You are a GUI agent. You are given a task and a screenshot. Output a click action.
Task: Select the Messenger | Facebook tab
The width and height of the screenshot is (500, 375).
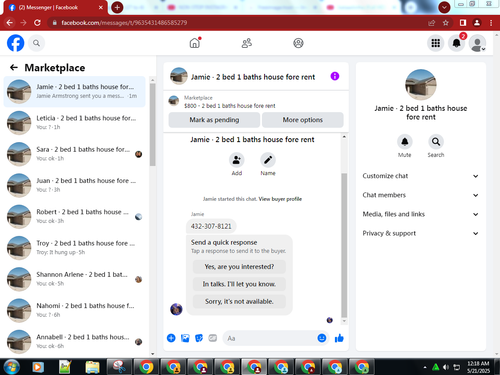[55, 7]
